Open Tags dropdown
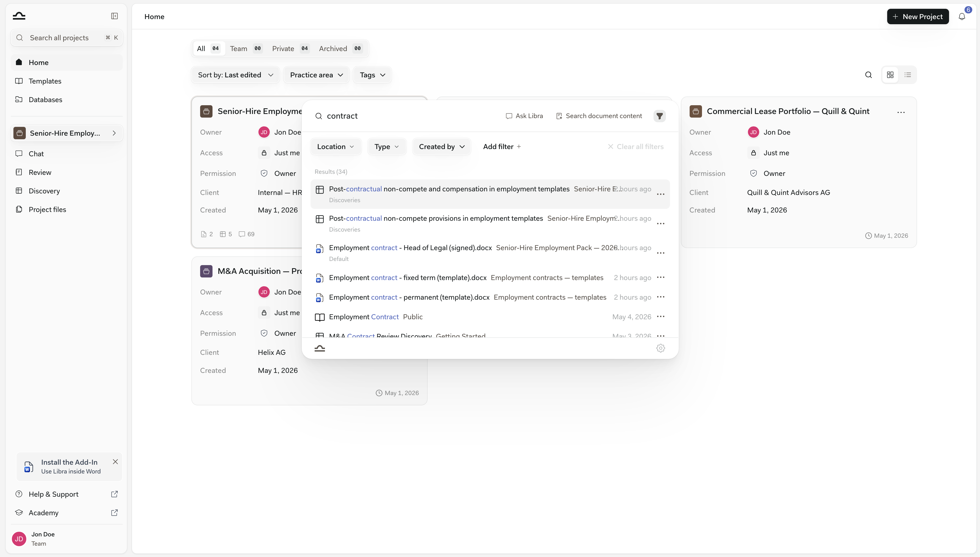This screenshot has height=557, width=980. [x=372, y=75]
